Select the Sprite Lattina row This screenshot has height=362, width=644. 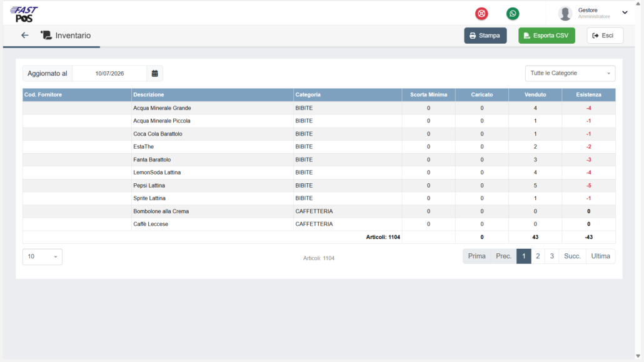tap(319, 198)
